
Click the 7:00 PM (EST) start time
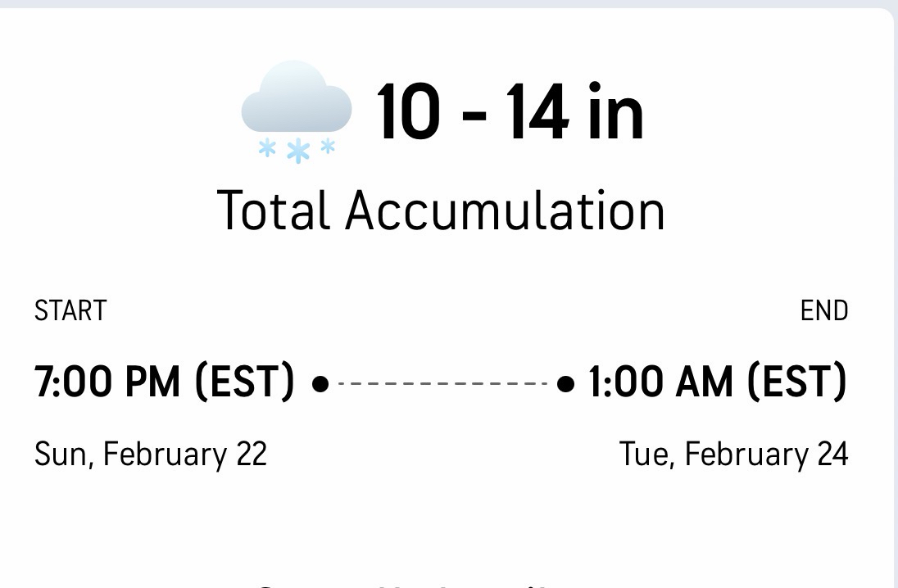point(164,382)
